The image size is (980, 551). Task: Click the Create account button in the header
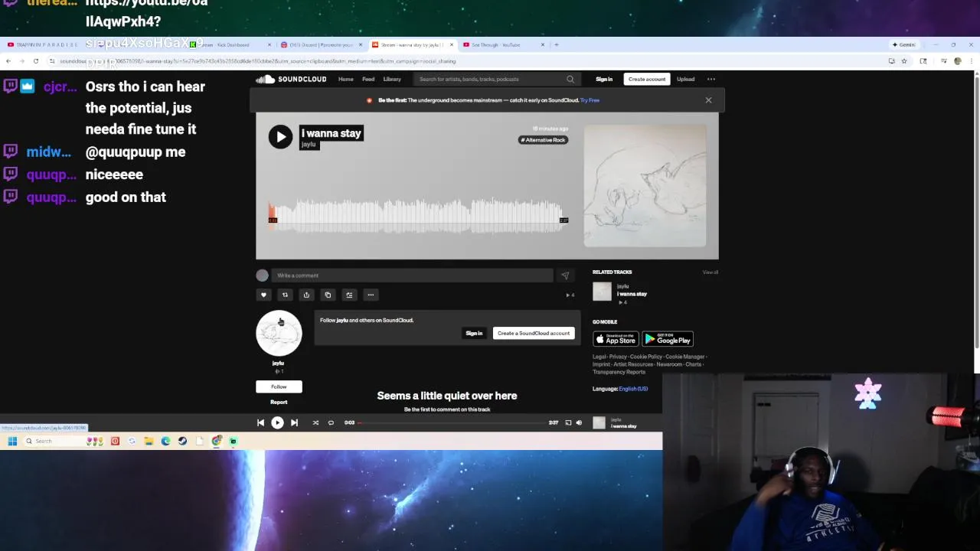click(647, 79)
